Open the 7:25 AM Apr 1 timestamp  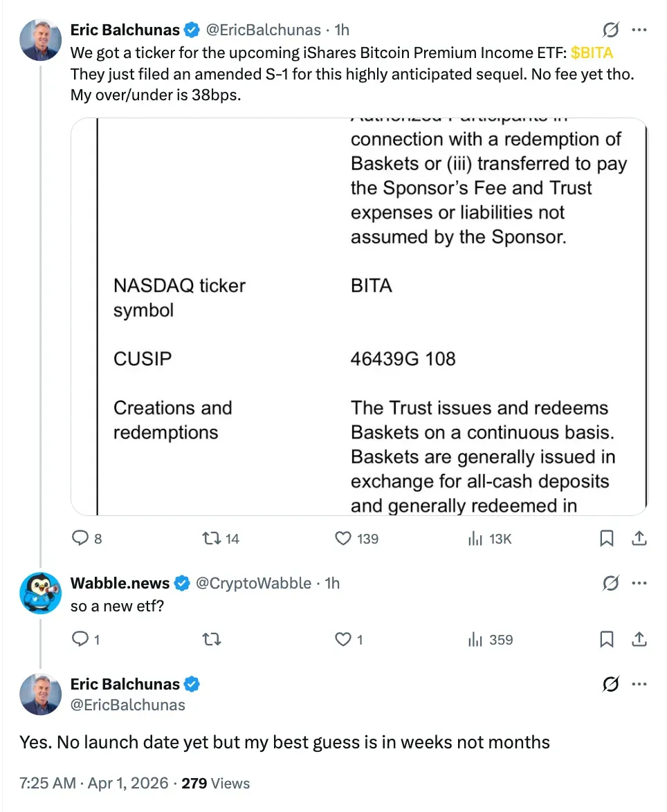(93, 784)
